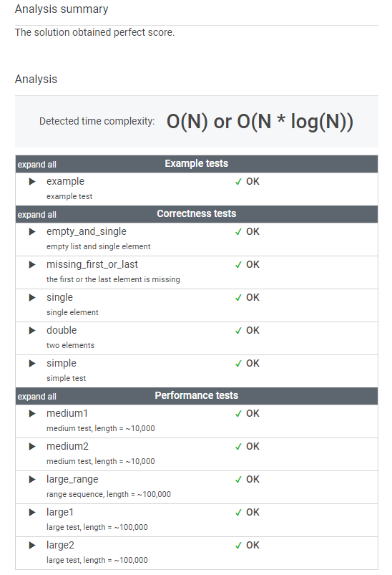Expand the example test row arrow
This screenshot has width=392, height=575.
click(32, 181)
